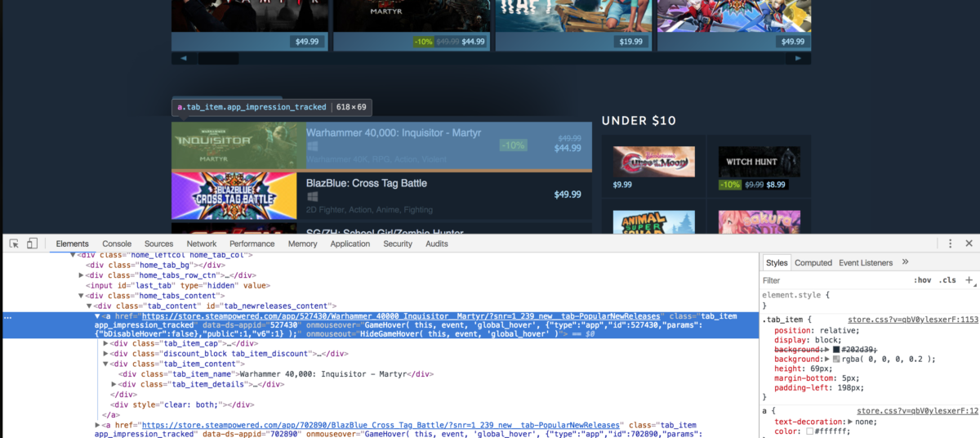Open the Security tab
Screen dimensions: 980x438
[x=398, y=244]
